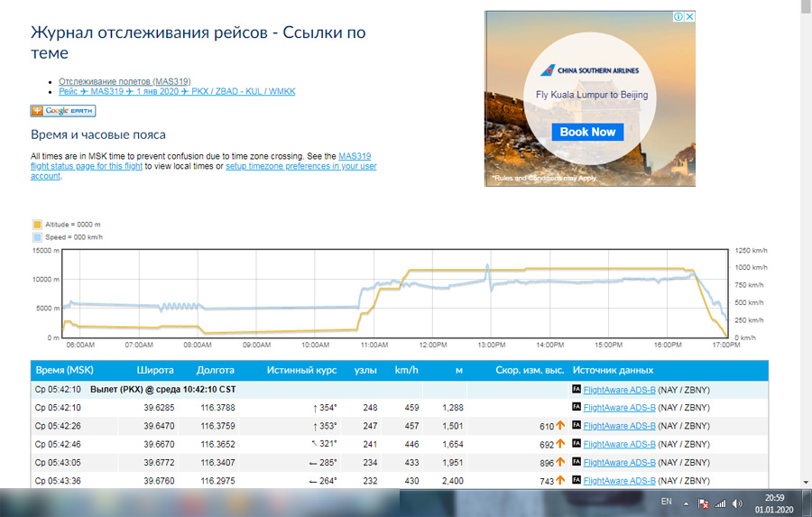
Task: Click the yellow Altitude legend swatch
Action: 37,225
